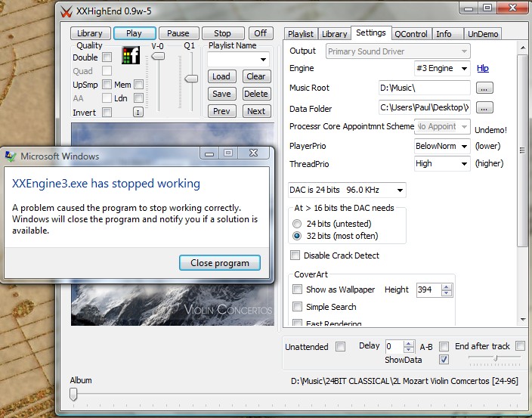
Task: Switch to the Playlist tab
Action: (x=301, y=34)
